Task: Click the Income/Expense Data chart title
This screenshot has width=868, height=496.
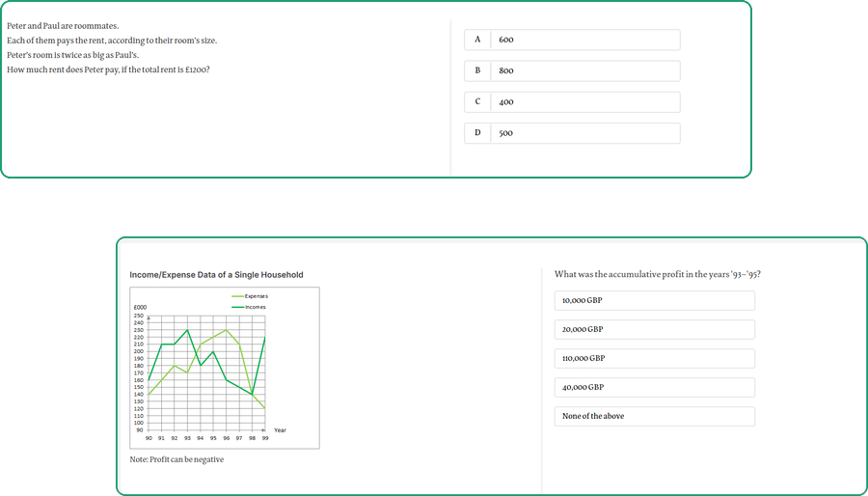Action: click(x=216, y=275)
